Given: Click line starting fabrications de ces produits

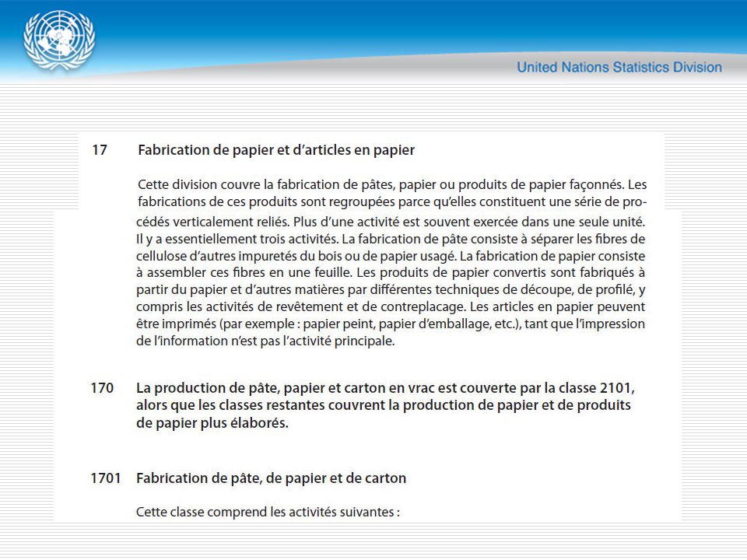Looking at the screenshot, I should point(392,202).
